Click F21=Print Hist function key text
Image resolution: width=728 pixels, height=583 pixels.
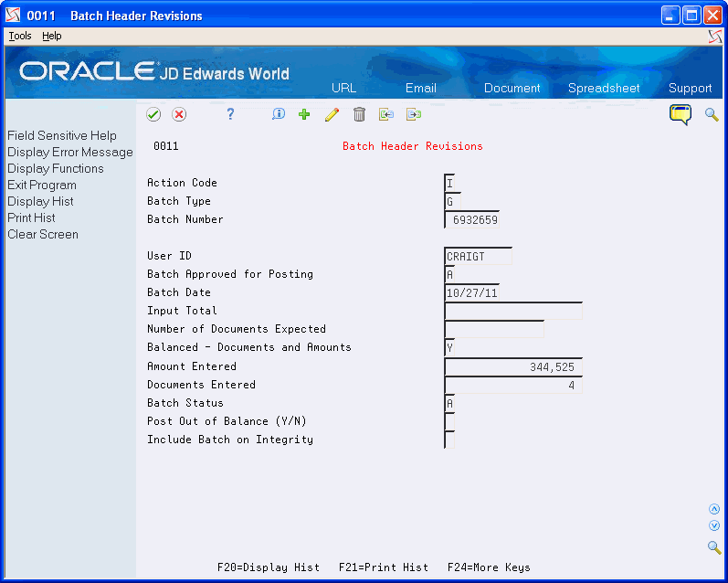point(384,567)
